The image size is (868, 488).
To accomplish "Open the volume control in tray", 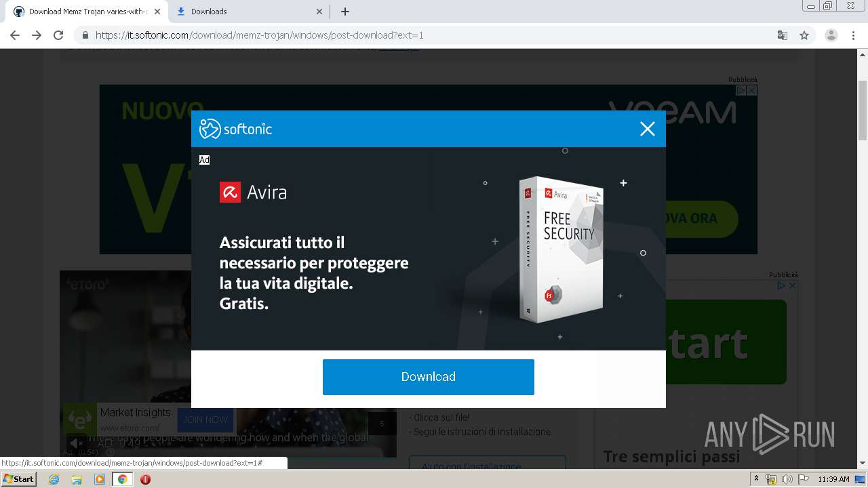I will tap(787, 479).
